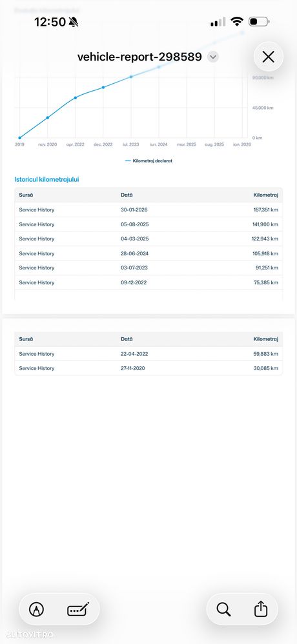This screenshot has width=297, height=644.
Task: Click the Dată column header in second table
Action: point(127,339)
